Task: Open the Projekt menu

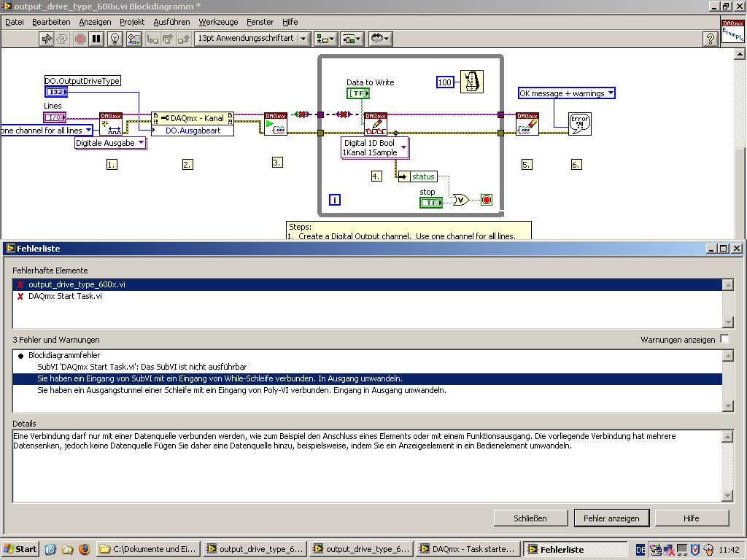Action: click(x=132, y=22)
